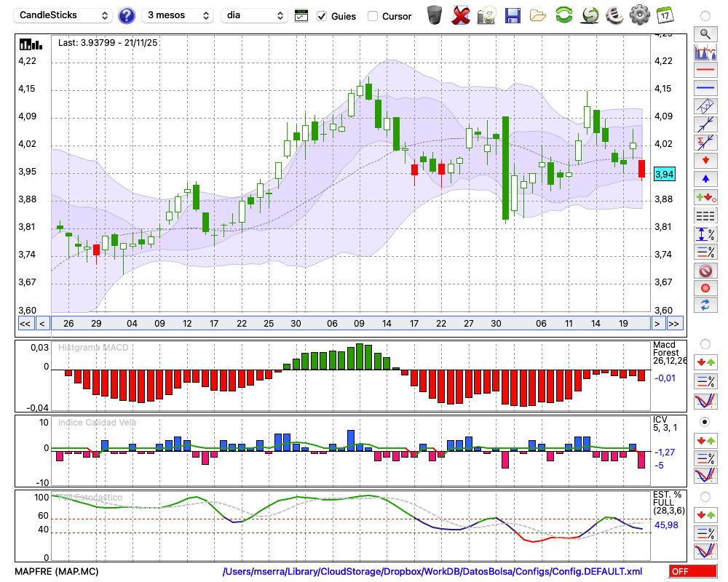Click the blue floppy disk save icon
The height and width of the screenshot is (582, 728).
[x=513, y=15]
